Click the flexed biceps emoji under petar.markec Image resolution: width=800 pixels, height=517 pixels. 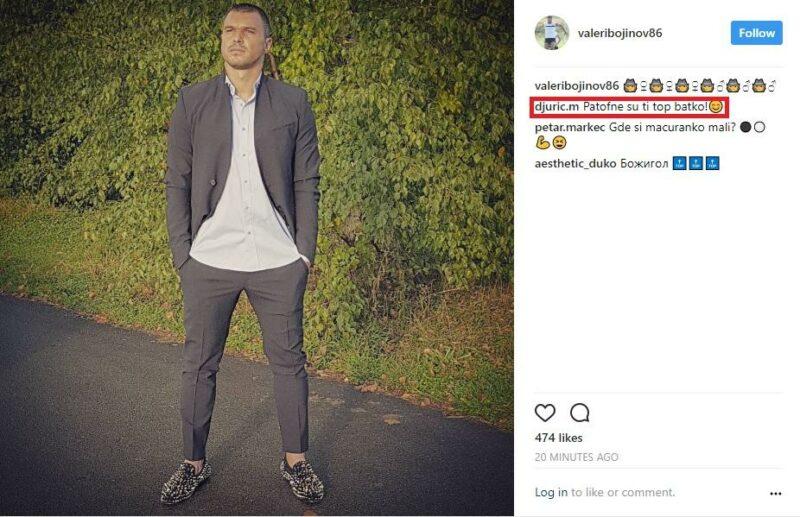point(542,143)
